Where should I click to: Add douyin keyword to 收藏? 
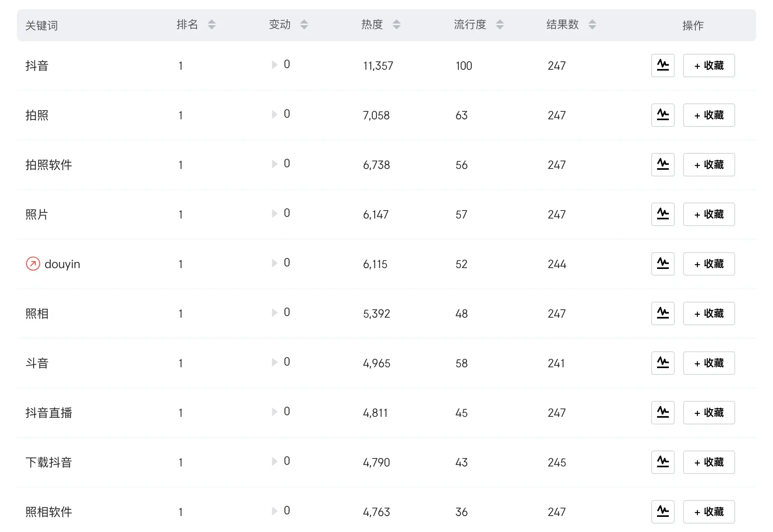(x=709, y=264)
